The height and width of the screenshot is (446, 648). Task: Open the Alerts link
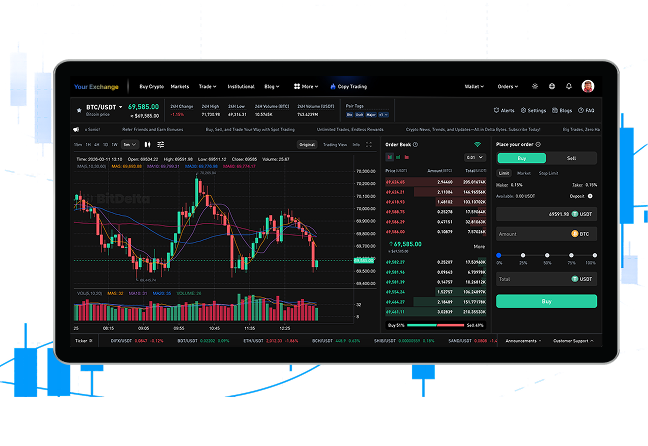[505, 110]
